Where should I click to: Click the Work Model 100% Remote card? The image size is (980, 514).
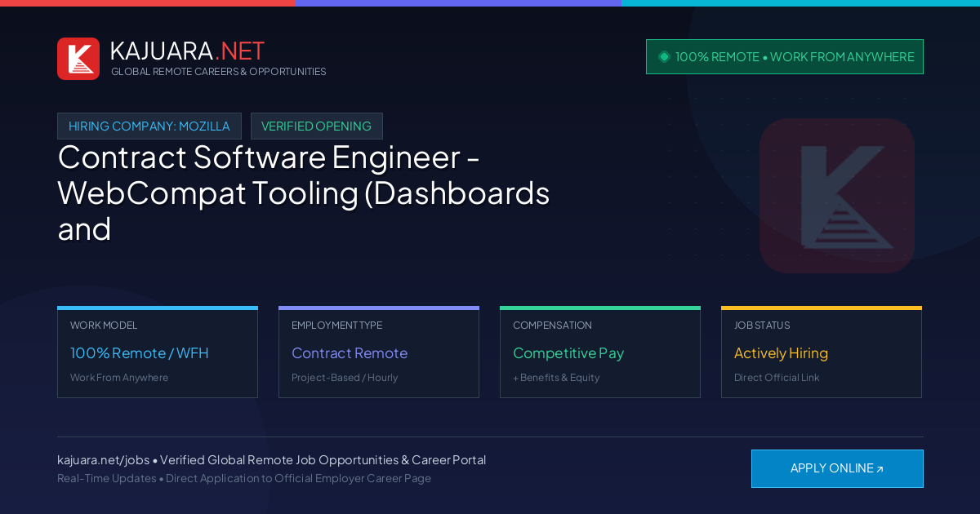click(158, 352)
